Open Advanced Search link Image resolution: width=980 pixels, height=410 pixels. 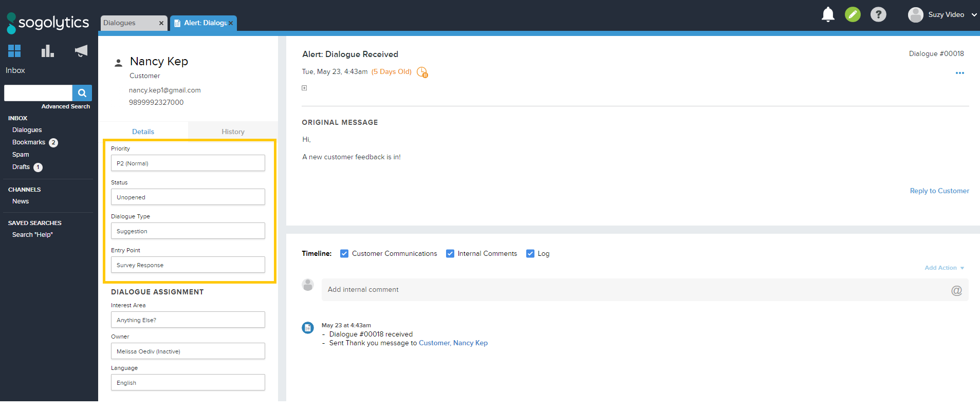point(65,106)
